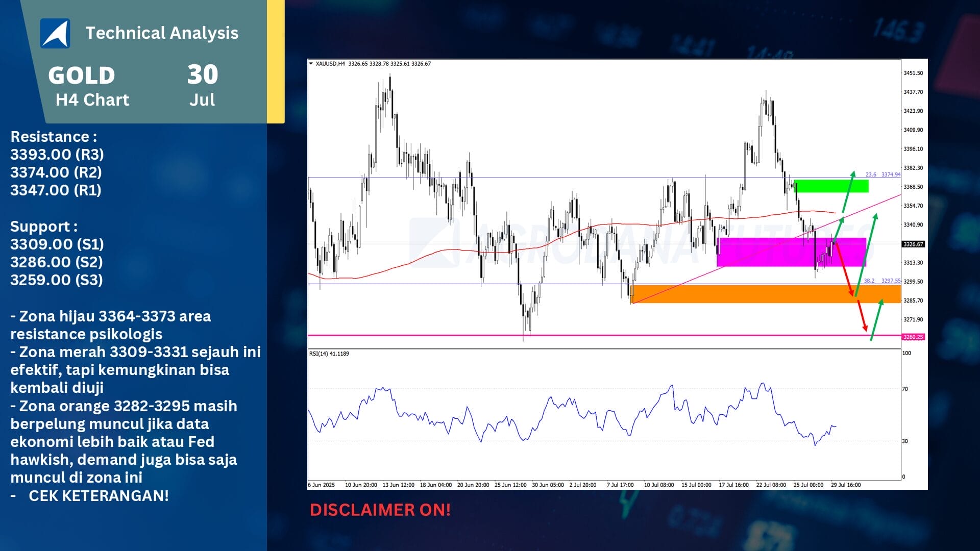Click the 3393.00 (R3) resistance level

tap(57, 155)
